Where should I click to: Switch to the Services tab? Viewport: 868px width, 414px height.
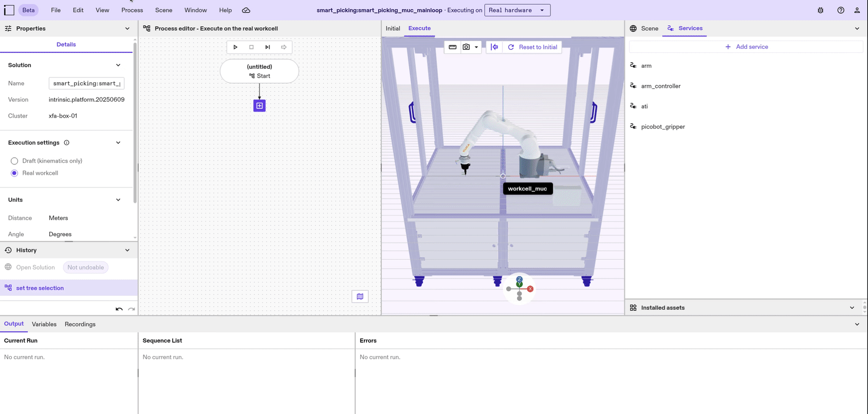(x=685, y=28)
